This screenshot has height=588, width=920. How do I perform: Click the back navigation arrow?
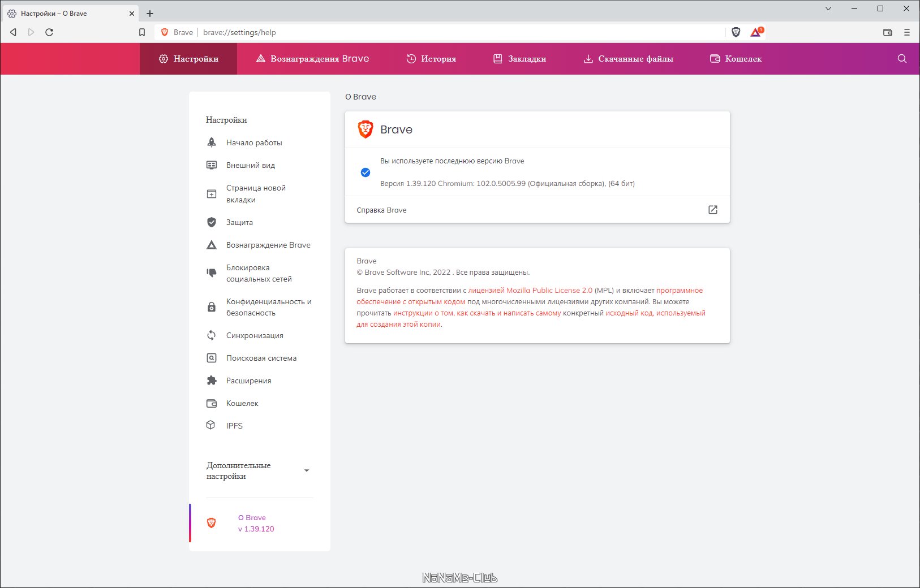(x=13, y=32)
